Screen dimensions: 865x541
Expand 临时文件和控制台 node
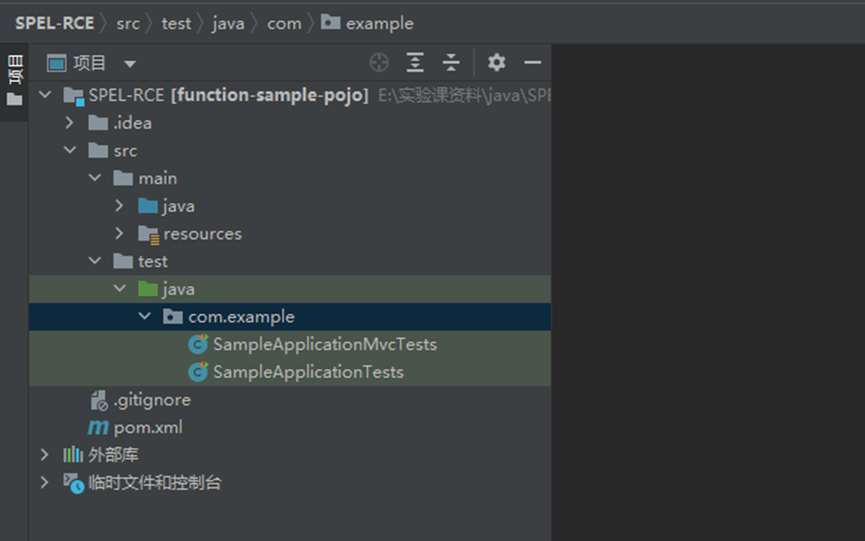pyautogui.click(x=44, y=483)
